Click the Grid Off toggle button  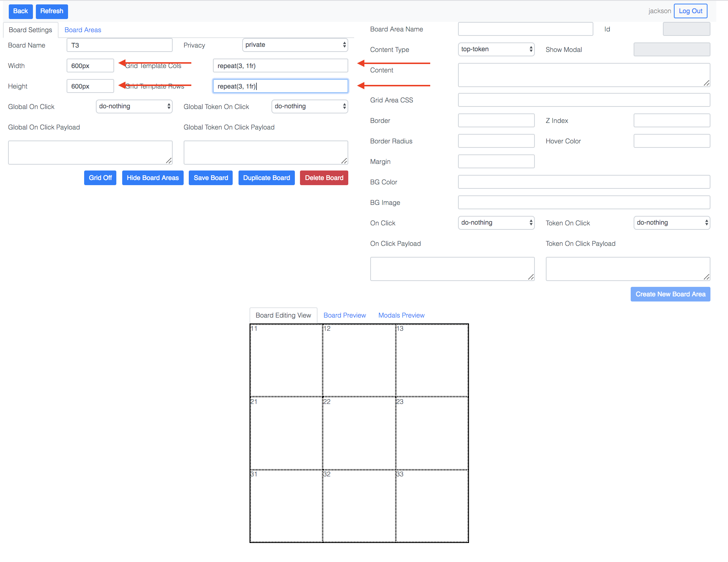[x=100, y=176]
